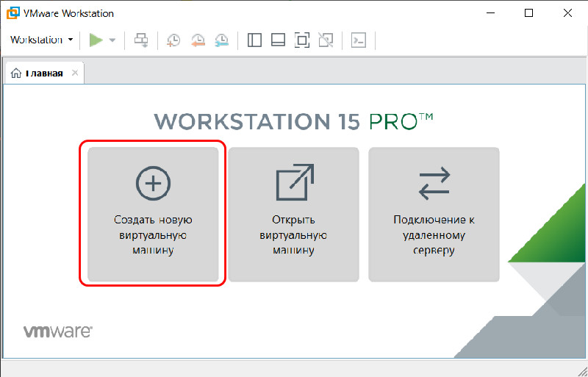Open the snapshot manager icon
Image resolution: width=588 pixels, height=377 pixels.
222,40
